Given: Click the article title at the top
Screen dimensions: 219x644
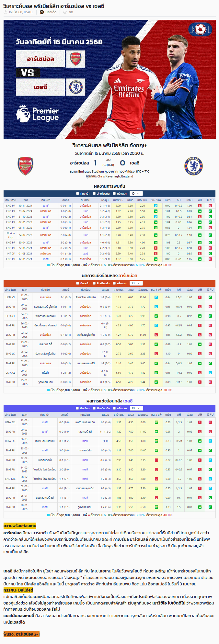Looking at the screenshot, I should point(54,6).
